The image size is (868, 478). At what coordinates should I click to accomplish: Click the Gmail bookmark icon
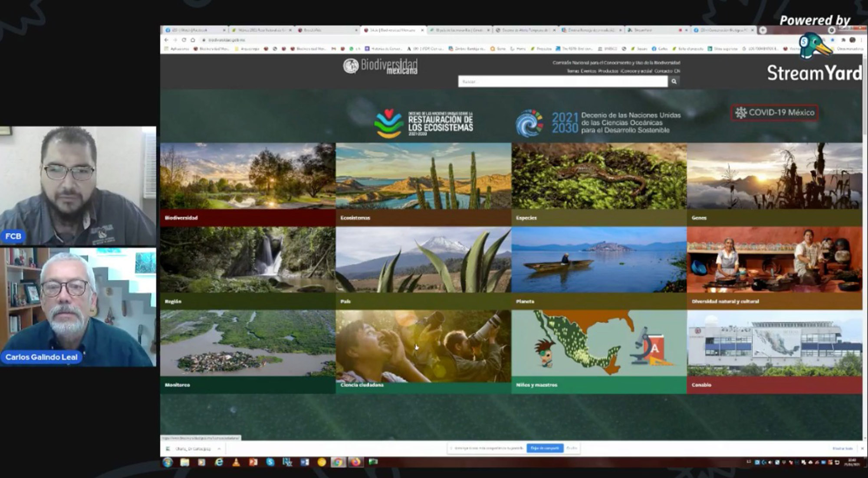pos(333,49)
